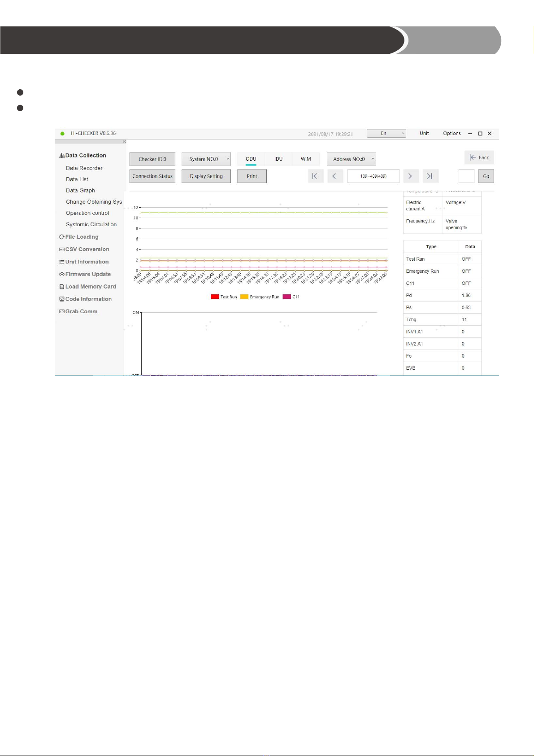
Task: Click the Emergency Run table row
Action: click(443, 271)
